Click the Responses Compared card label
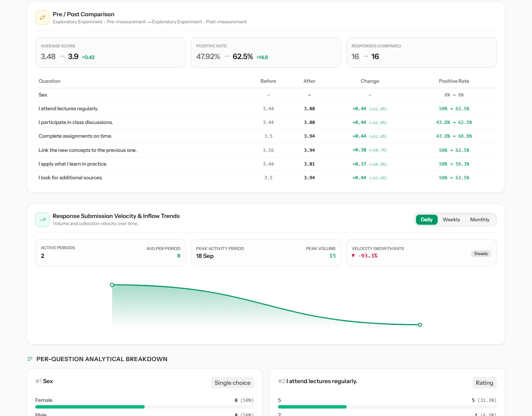This screenshot has width=532, height=416. (x=376, y=46)
